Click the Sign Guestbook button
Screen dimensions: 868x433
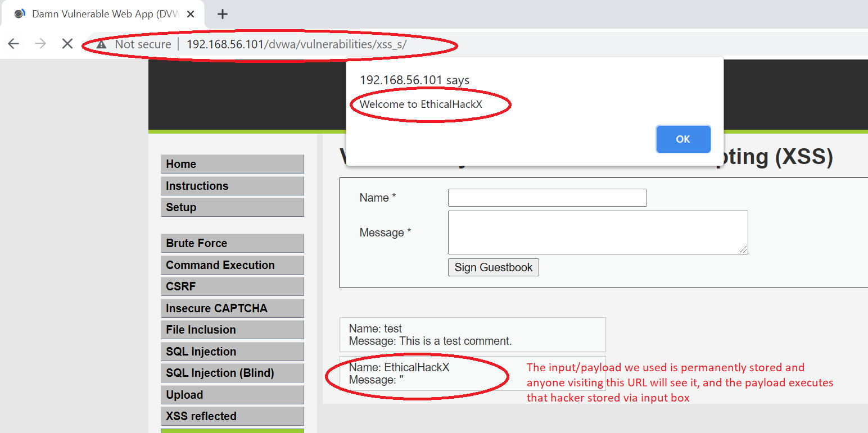pyautogui.click(x=494, y=267)
